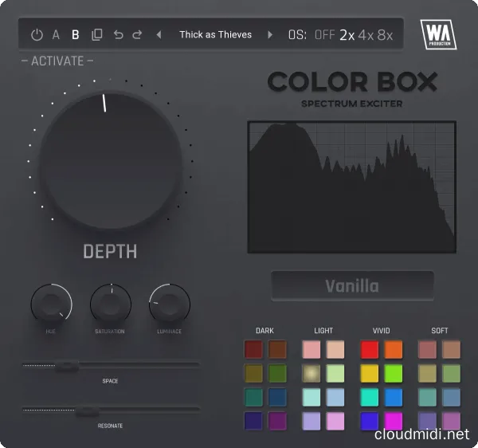Switch to preset state A
This screenshot has width=478, height=448.
pos(56,34)
